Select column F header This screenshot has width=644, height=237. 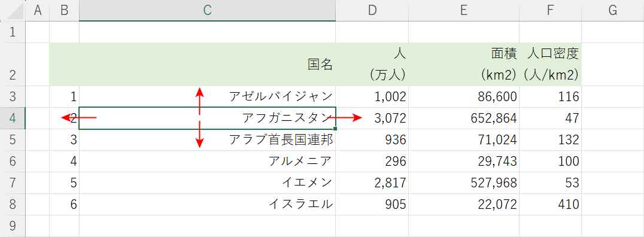tap(551, 11)
